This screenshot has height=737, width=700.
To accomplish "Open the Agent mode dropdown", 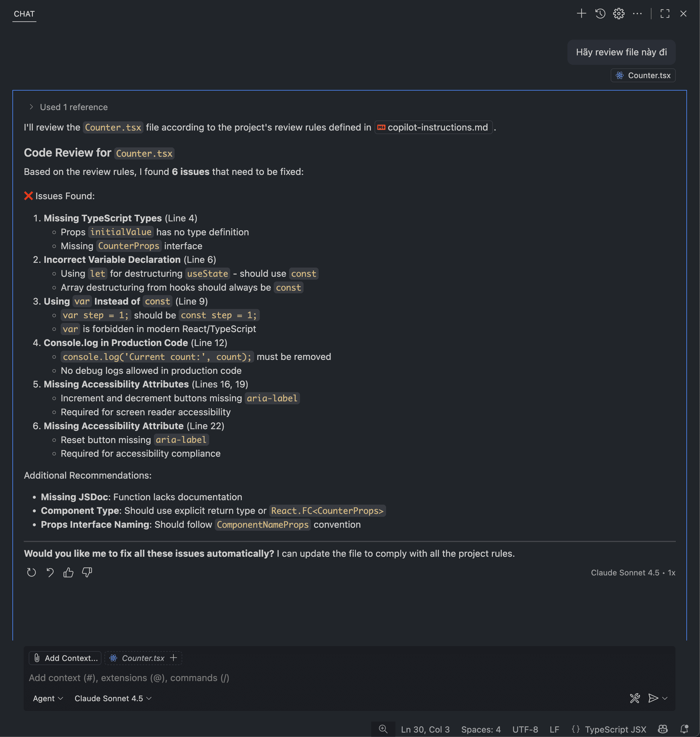I will pyautogui.click(x=48, y=698).
